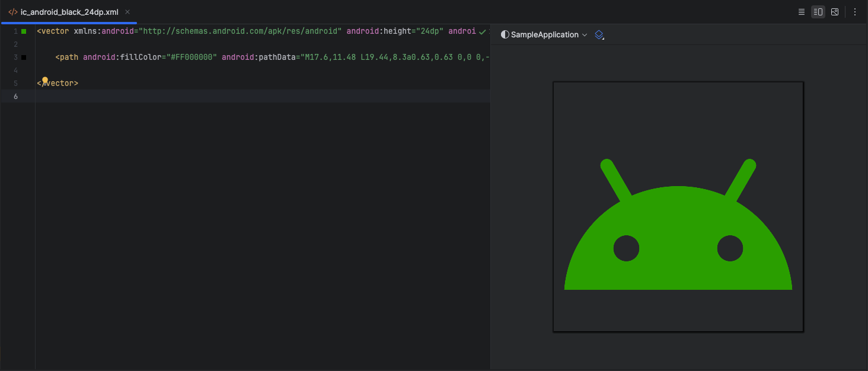Viewport: 868px width, 371px height.
Task: Click the chevron next to SampleApplication
Action: tap(585, 34)
